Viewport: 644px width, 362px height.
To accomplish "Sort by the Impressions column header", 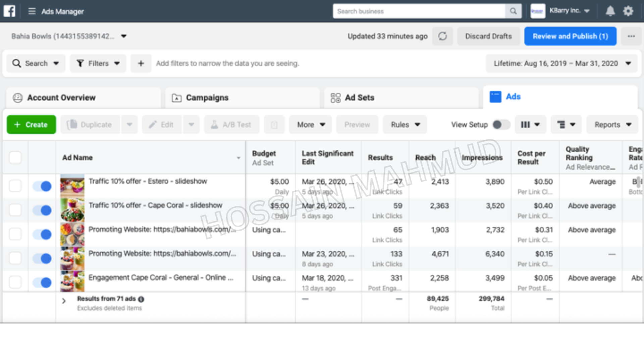I will 483,158.
